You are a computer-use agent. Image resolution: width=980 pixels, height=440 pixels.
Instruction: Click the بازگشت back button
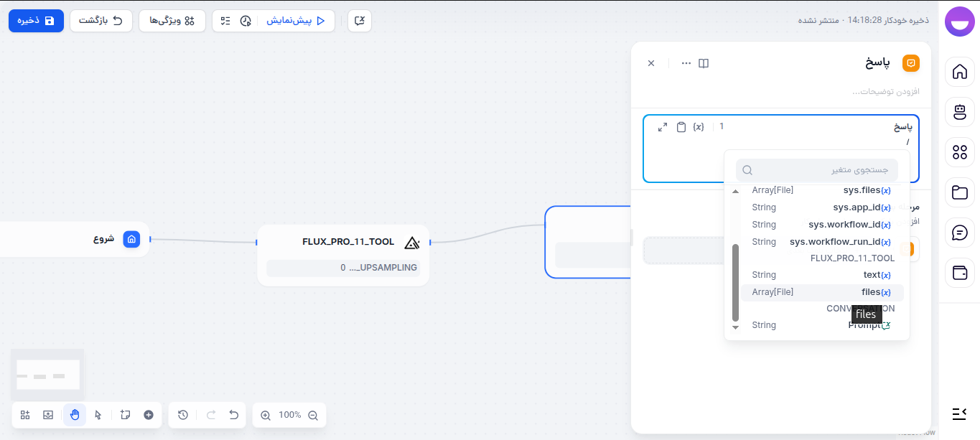click(101, 21)
